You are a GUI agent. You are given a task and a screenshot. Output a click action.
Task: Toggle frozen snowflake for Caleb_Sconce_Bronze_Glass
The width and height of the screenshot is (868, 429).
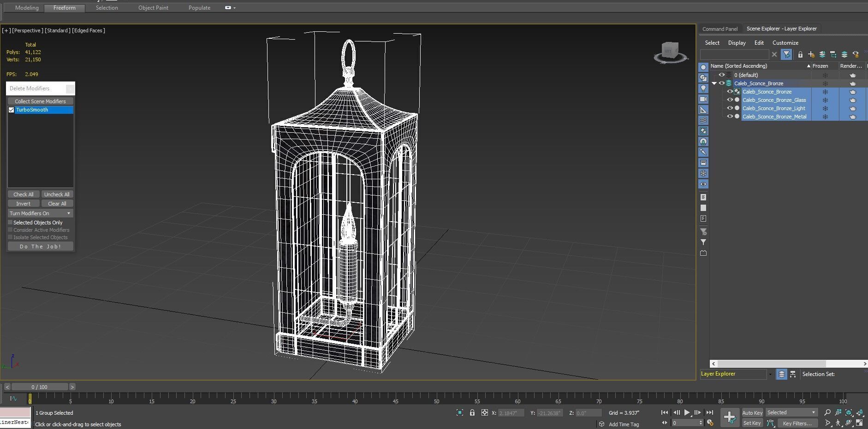click(x=825, y=100)
